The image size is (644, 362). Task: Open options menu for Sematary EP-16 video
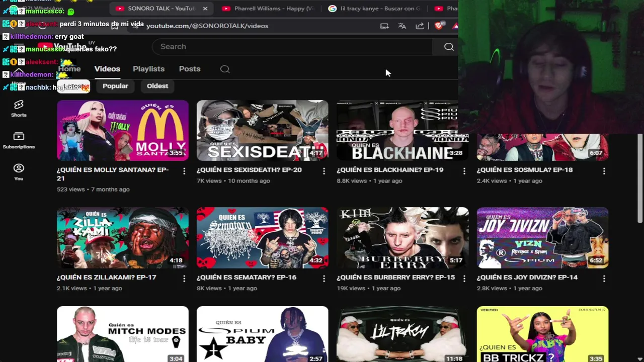click(x=324, y=278)
